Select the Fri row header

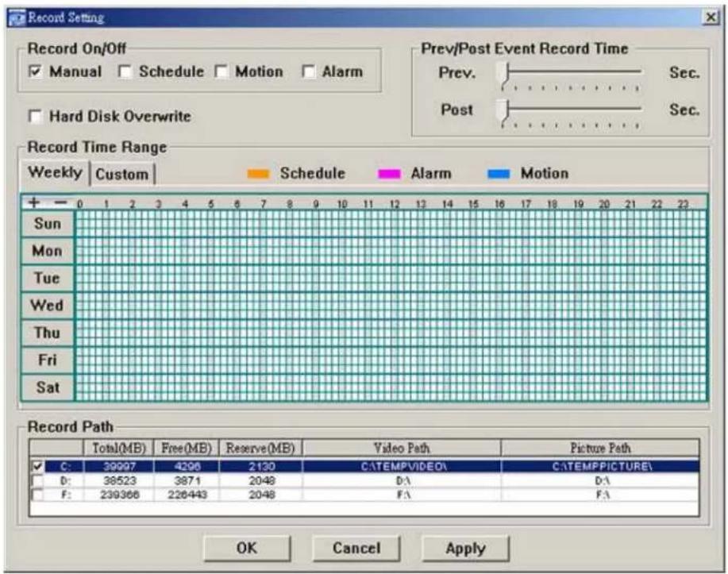point(48,360)
